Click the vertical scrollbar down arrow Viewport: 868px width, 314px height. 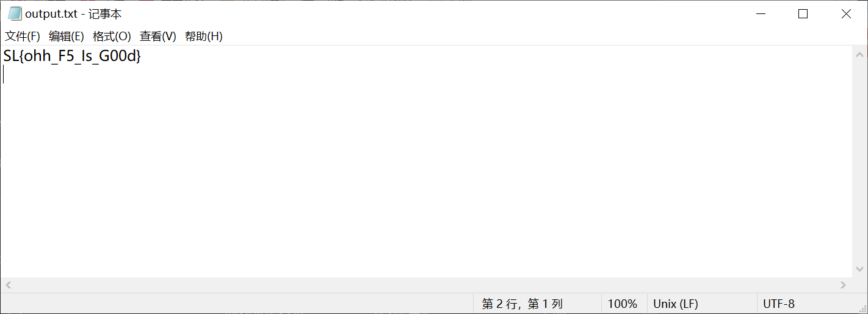click(x=859, y=270)
